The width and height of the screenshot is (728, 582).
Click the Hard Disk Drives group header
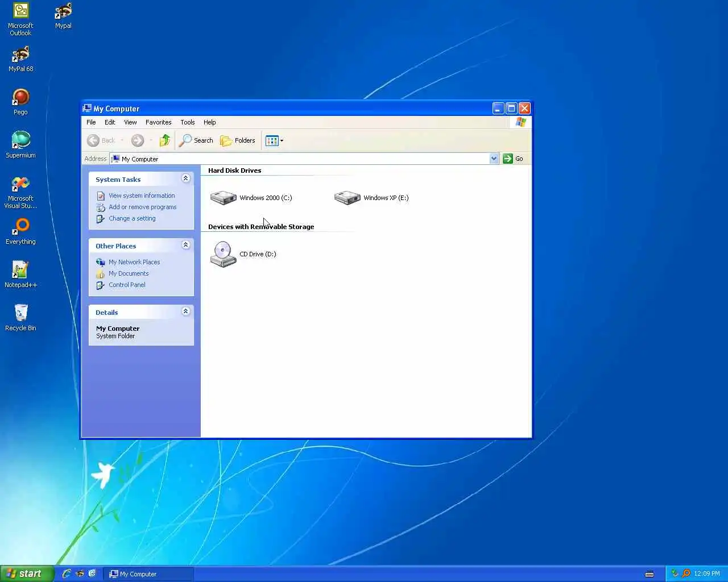(x=234, y=171)
